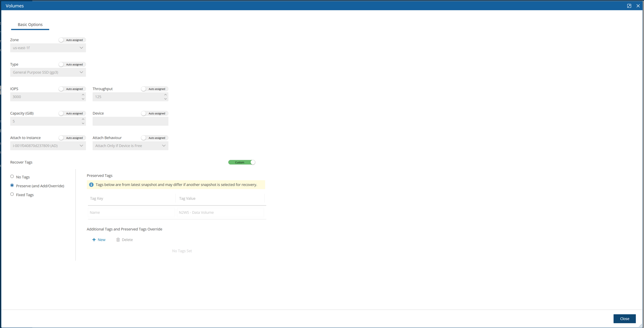Open the Attach Behaviour dropdown
Viewport: 644px width, 328px height.
click(x=130, y=146)
